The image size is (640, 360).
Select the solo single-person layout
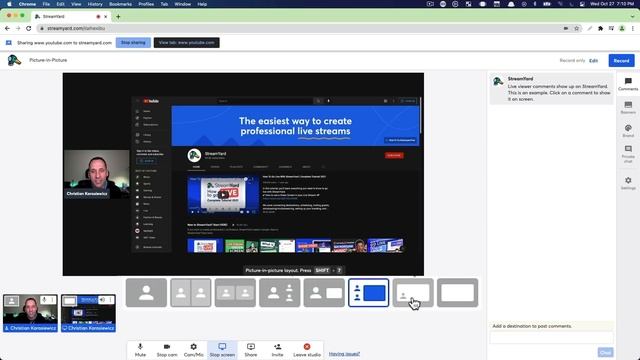tap(146, 293)
